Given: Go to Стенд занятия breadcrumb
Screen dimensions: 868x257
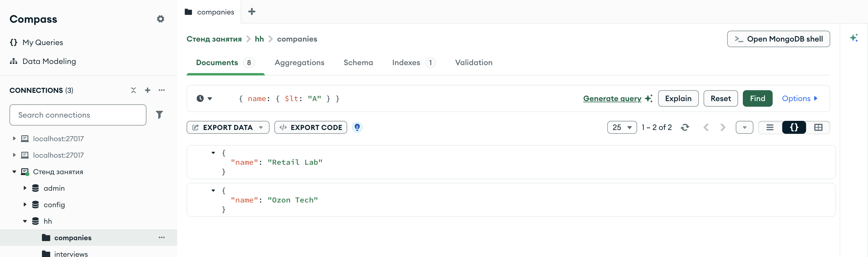Looking at the screenshot, I should (214, 39).
